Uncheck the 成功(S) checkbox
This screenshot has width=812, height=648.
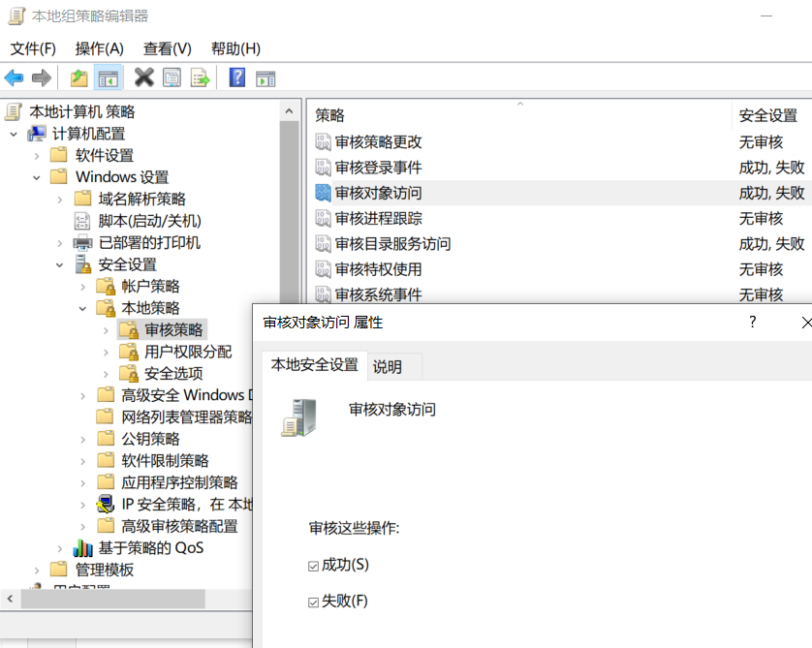point(313,566)
